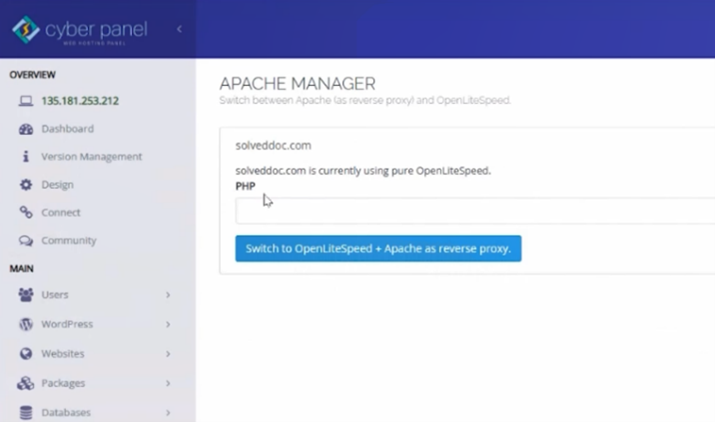The image size is (715, 422).
Task: Open the WordPress menu entry
Action: click(67, 324)
